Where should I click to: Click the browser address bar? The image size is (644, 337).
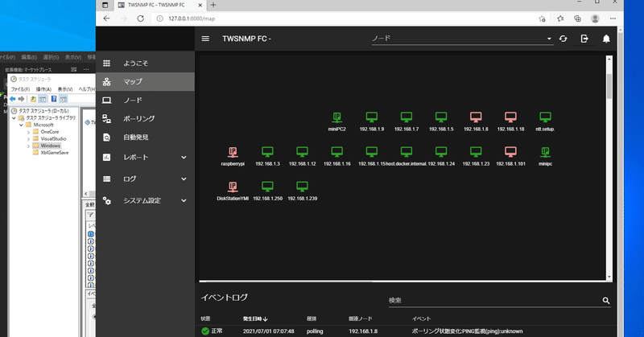coord(351,18)
